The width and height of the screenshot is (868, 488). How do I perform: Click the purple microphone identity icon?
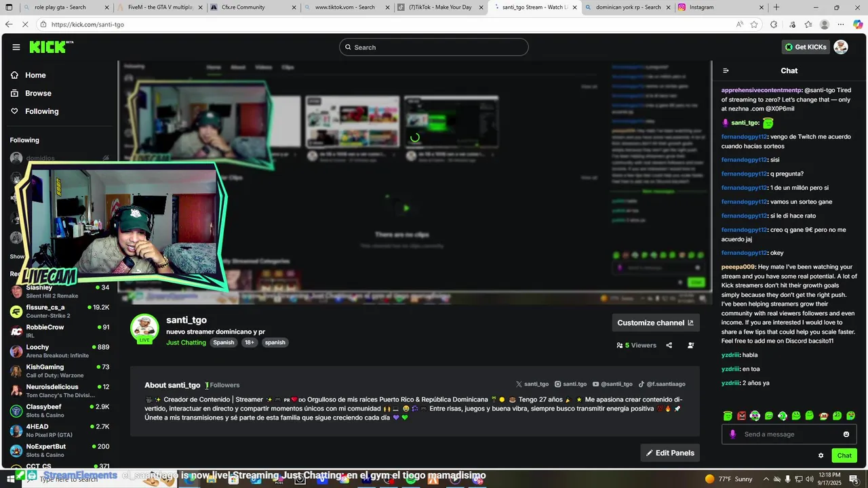[732, 434]
